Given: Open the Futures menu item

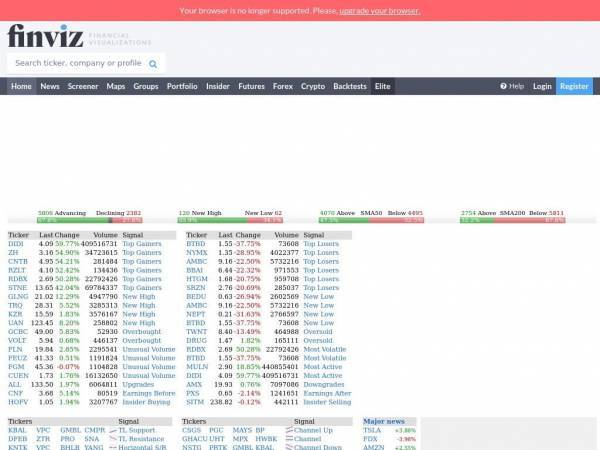Looking at the screenshot, I should [251, 86].
